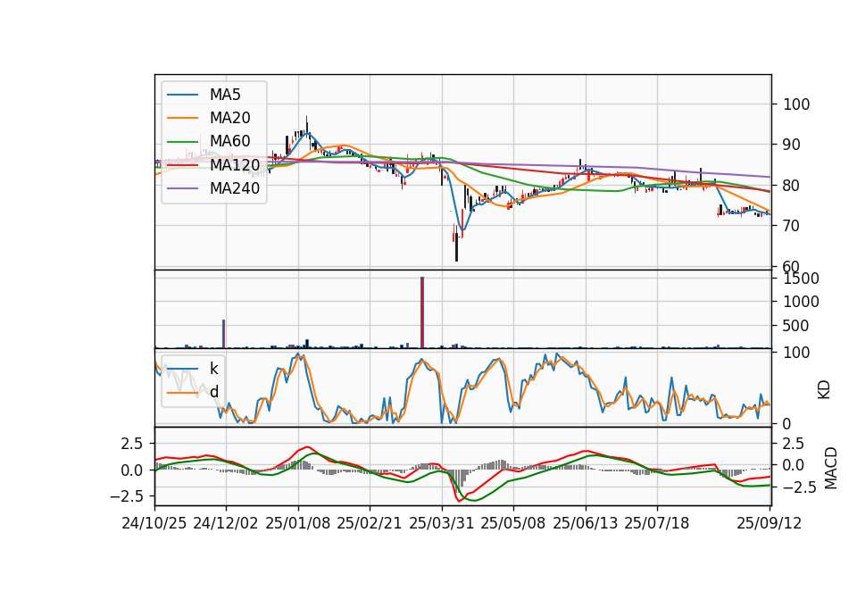The image size is (857, 616).
Task: Click the left MACD axis label −2.5
Action: click(x=127, y=496)
